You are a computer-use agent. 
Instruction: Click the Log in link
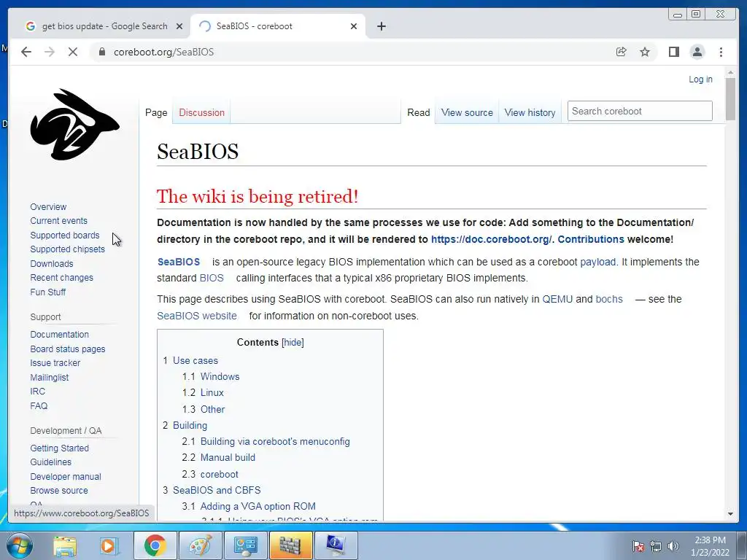point(700,79)
